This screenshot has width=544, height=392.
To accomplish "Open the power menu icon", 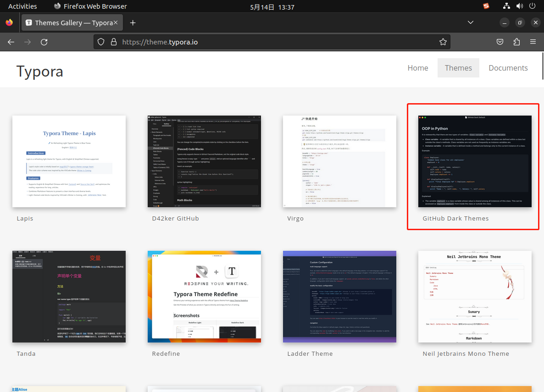I will pyautogui.click(x=532, y=6).
